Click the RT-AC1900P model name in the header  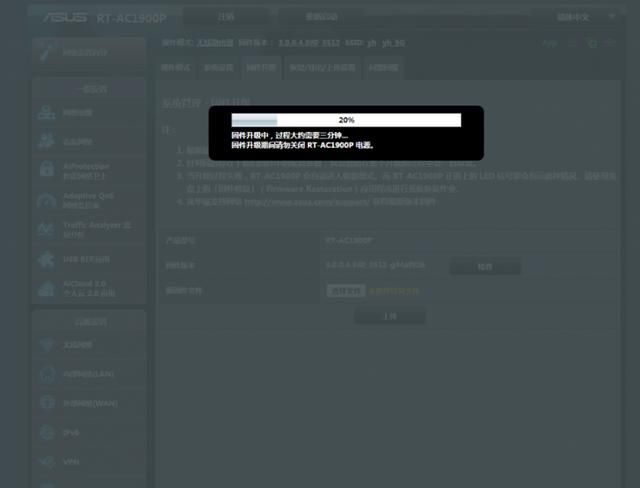pos(131,18)
